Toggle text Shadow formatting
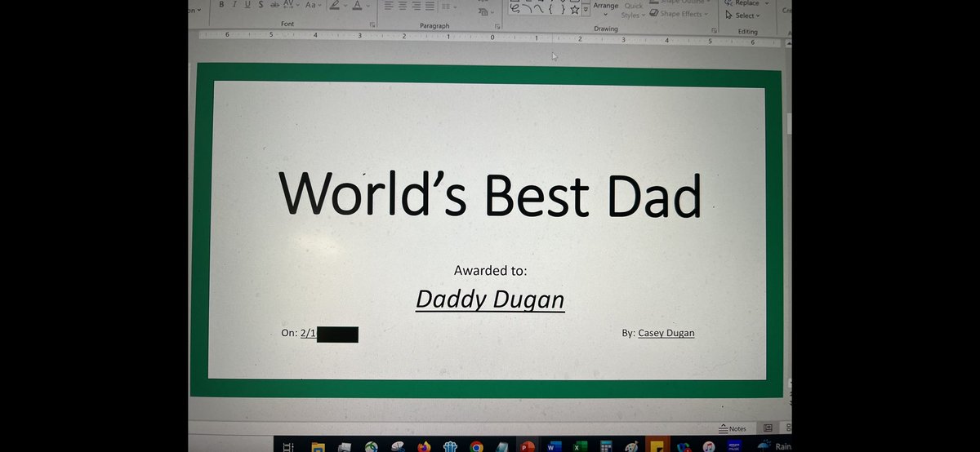Screen dimensions: 980x452 pos(261,5)
